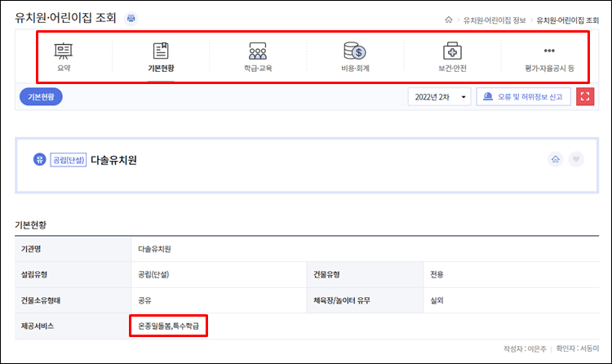Click the 확인자 : 서동미 text
This screenshot has width=612, height=364.
(x=578, y=348)
